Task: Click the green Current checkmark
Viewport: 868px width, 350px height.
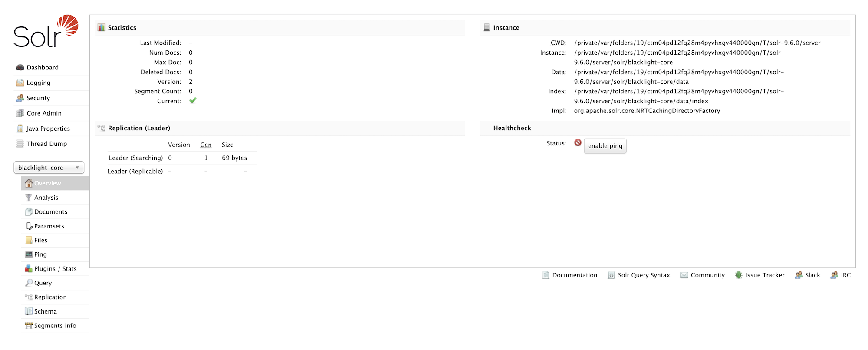Action: tap(193, 101)
